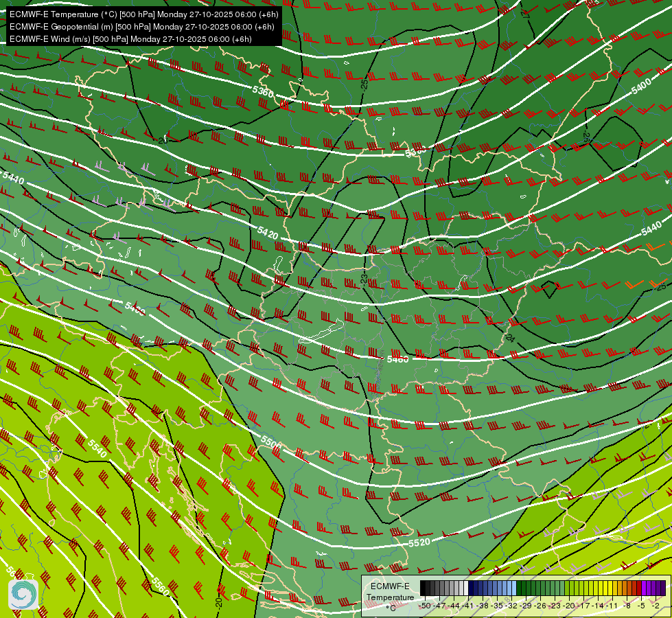Click the -29 value in the legend
The width and height of the screenshot is (672, 618).
526,606
